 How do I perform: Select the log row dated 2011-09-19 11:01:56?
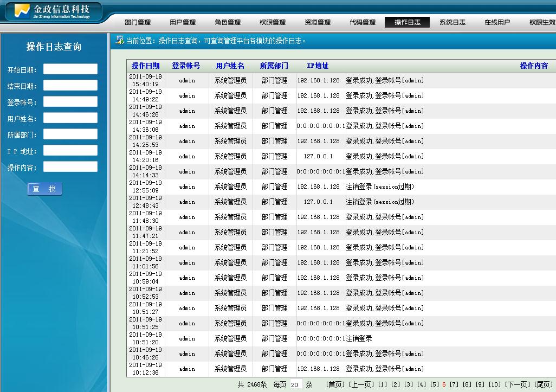(341, 263)
